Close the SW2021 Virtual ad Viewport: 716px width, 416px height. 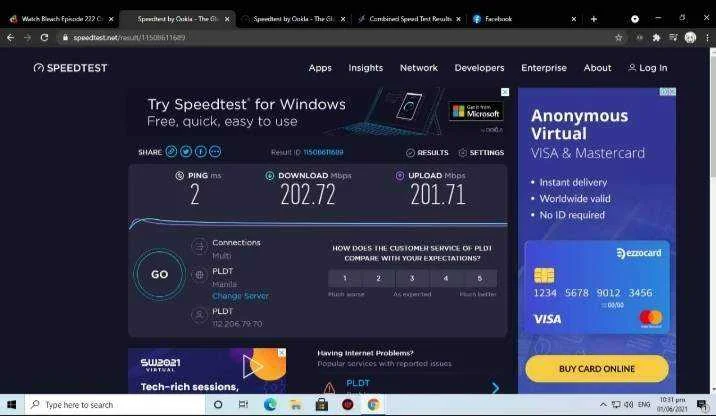[282, 353]
